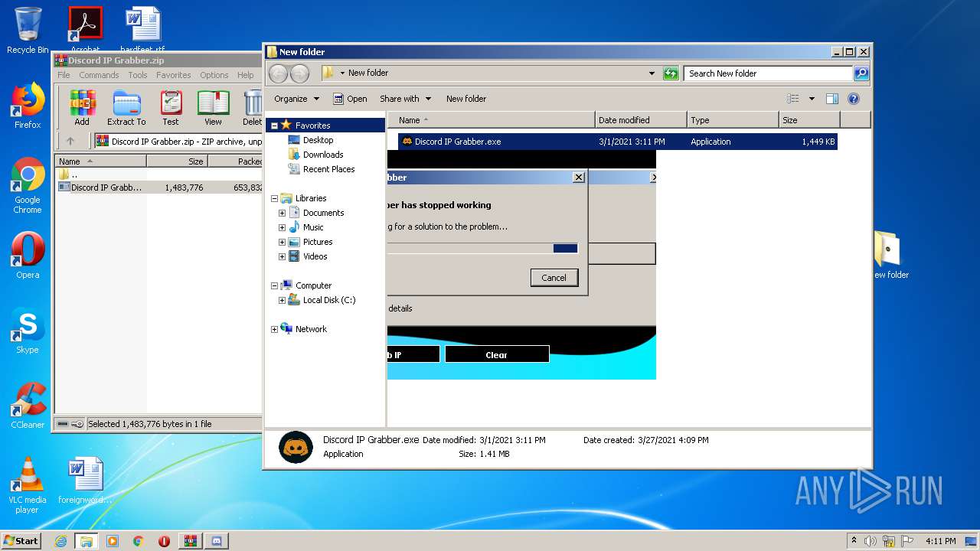Click the Start button
This screenshot has width=980, height=551.
click(x=21, y=541)
